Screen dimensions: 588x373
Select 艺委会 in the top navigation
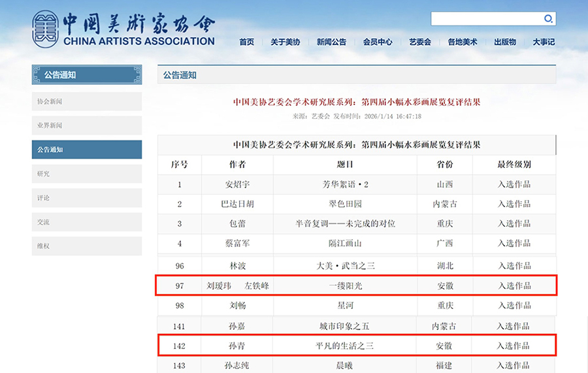pyautogui.click(x=420, y=42)
